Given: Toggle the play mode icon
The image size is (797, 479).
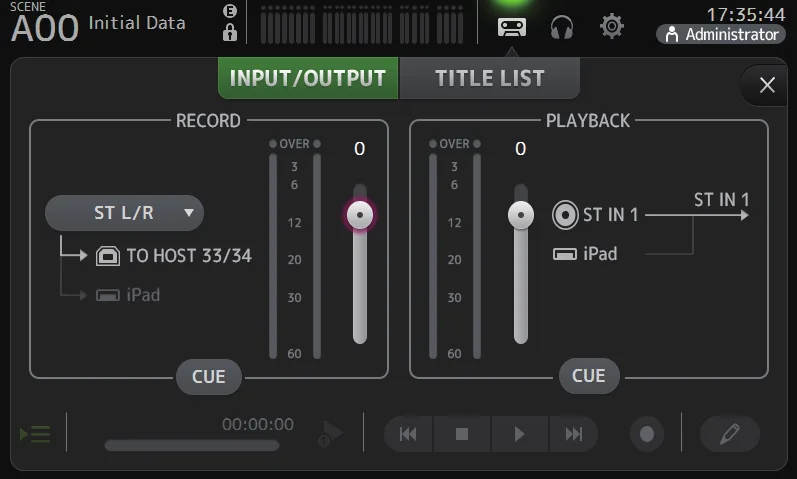Looking at the screenshot, I should click(x=330, y=434).
